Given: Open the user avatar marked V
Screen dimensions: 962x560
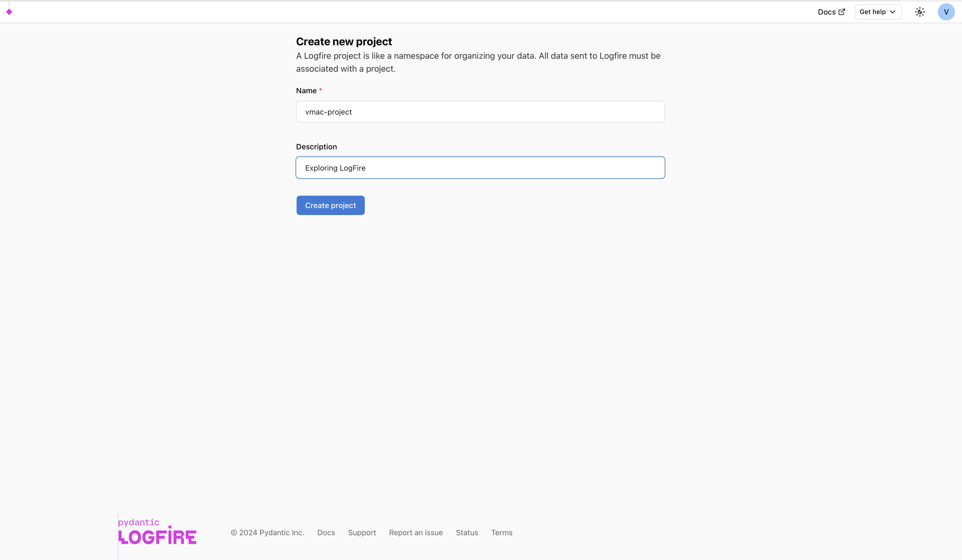Looking at the screenshot, I should (x=946, y=11).
